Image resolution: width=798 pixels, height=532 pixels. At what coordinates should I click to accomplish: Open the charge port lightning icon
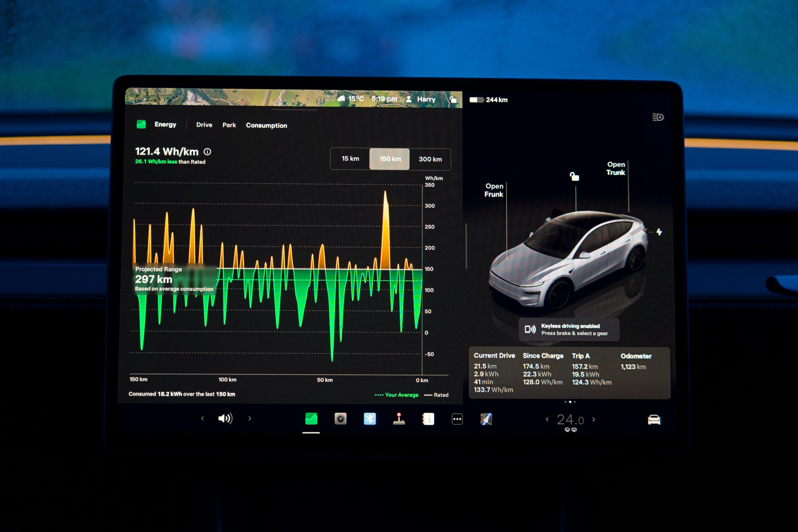click(659, 232)
